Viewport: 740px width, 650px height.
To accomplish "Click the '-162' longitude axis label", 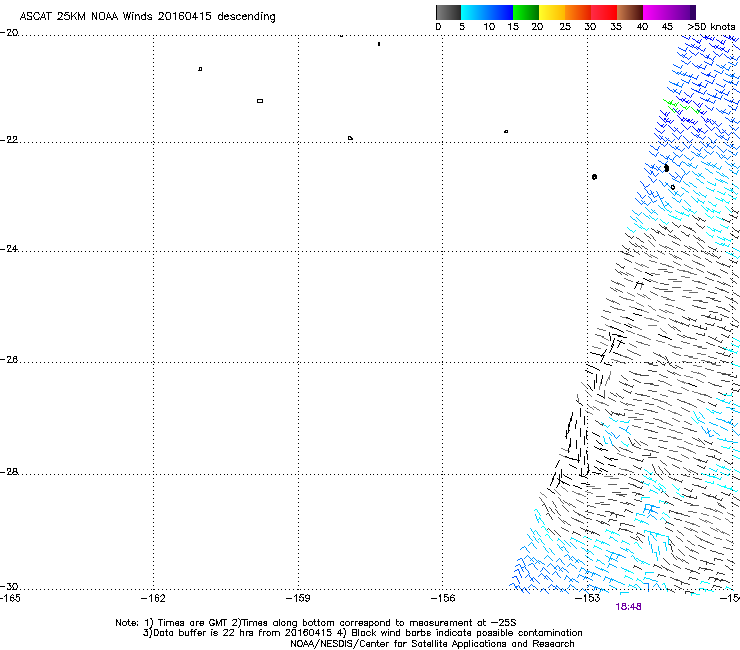I will tap(153, 599).
